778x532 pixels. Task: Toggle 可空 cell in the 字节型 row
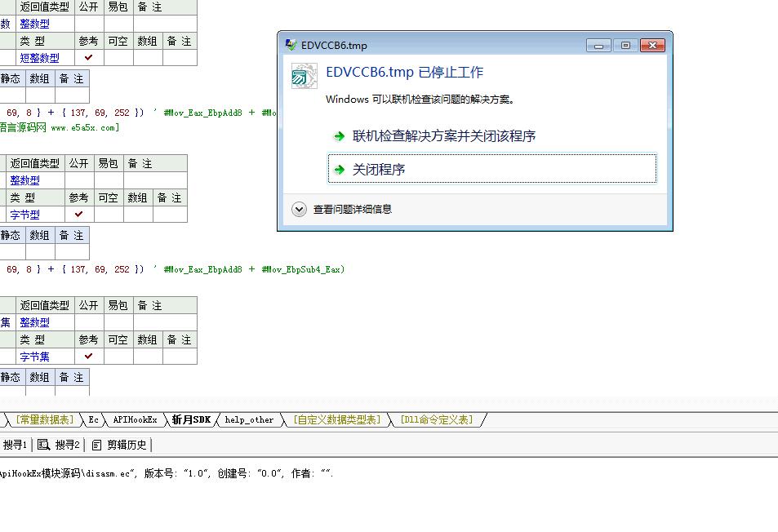pos(108,215)
